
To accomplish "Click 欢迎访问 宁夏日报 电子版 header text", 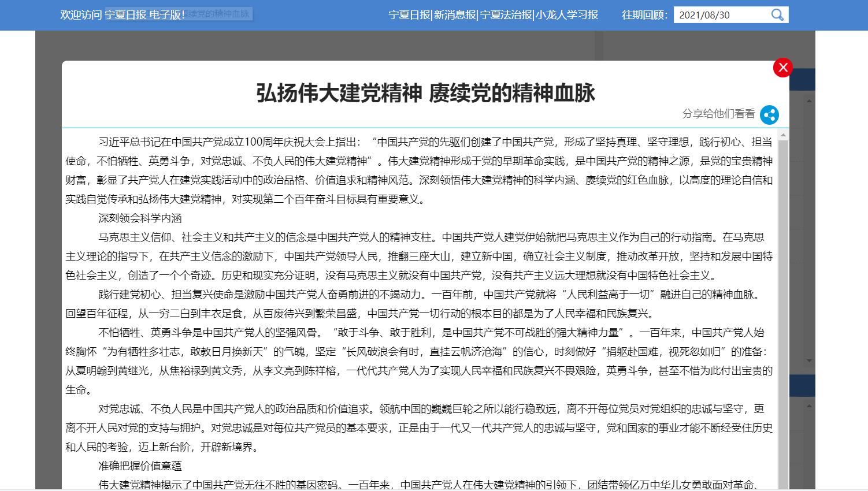I will (123, 15).
